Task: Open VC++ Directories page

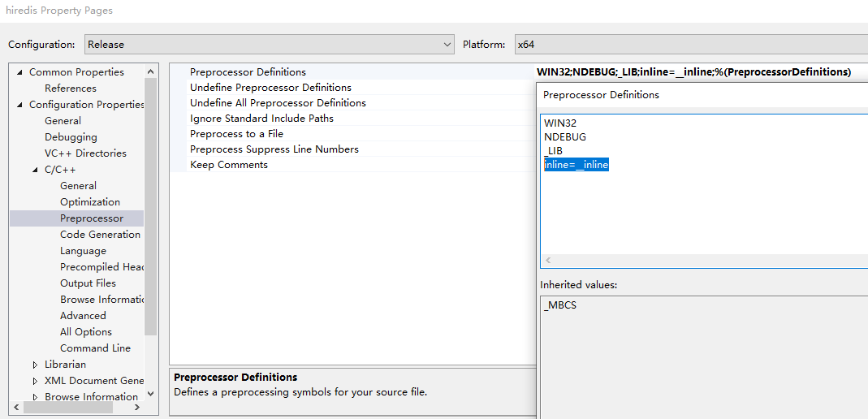Action: pyautogui.click(x=85, y=153)
